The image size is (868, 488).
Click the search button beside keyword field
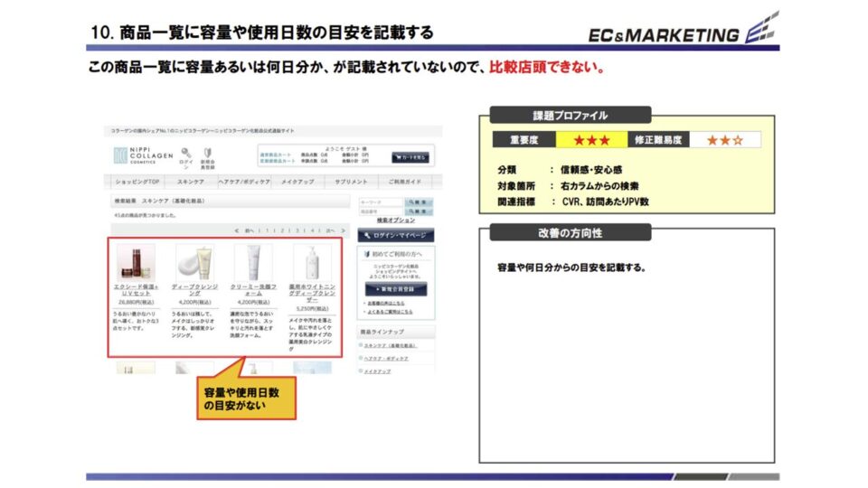coord(419,202)
